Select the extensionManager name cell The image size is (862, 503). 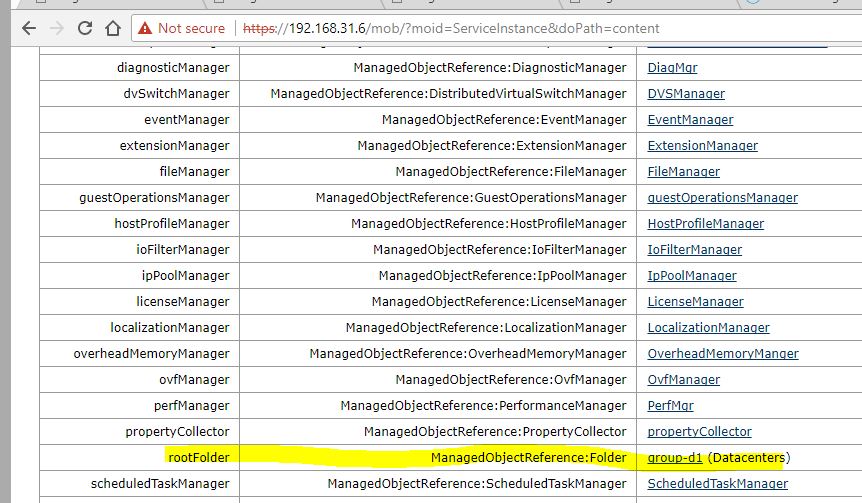(x=140, y=146)
